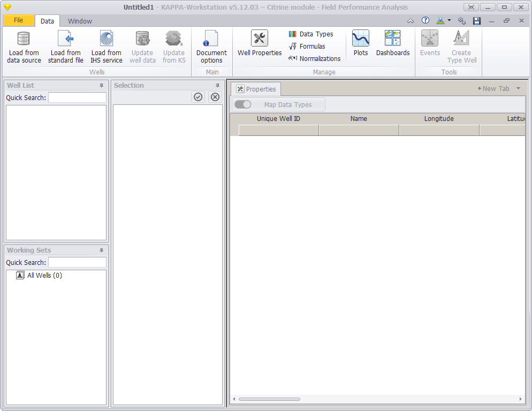Screen dimensions: 532x411
Task: Click the network modules icon
Action: click(x=440, y=21)
